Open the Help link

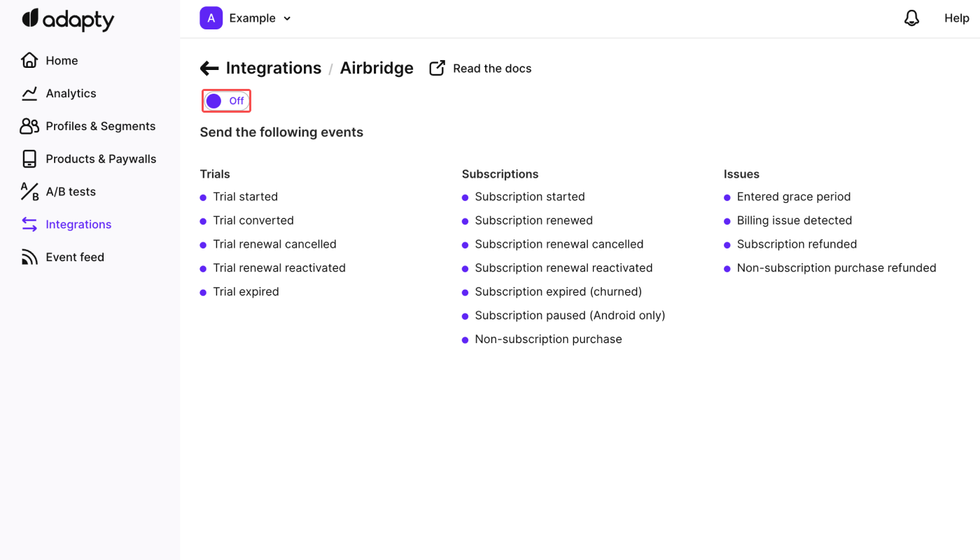tap(956, 18)
